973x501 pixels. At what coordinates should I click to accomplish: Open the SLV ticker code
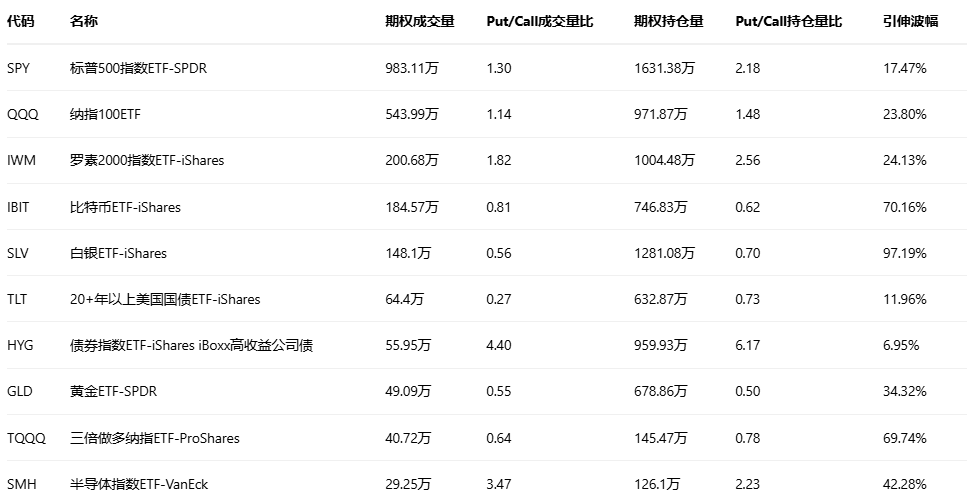[x=18, y=253]
